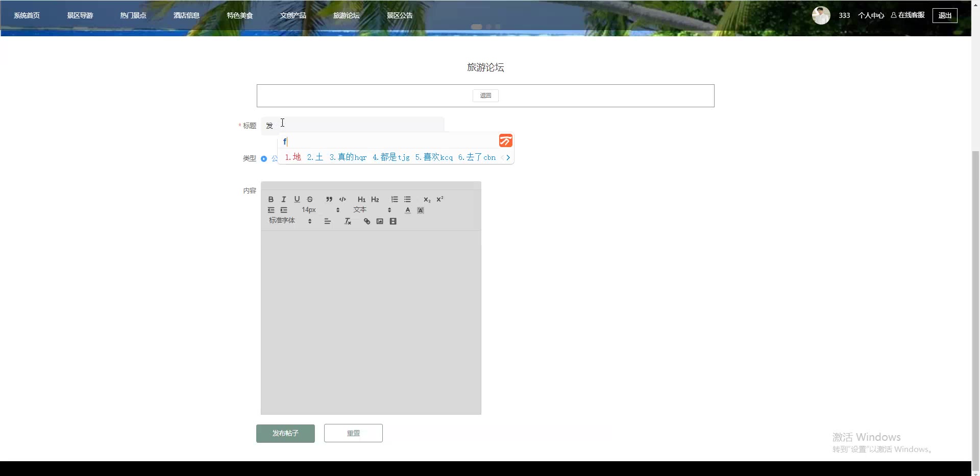Image resolution: width=980 pixels, height=476 pixels.
Task: Open the 文创产品 navigation item
Action: pos(293,15)
